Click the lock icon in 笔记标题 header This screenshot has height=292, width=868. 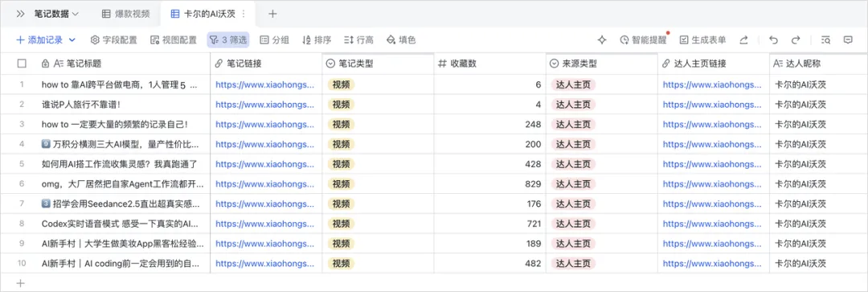(x=45, y=64)
